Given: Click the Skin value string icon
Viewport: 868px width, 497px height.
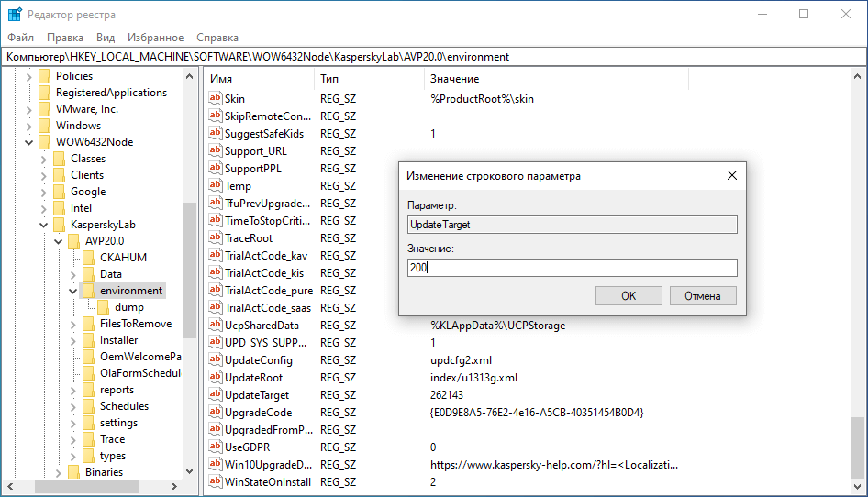Looking at the screenshot, I should click(x=216, y=98).
